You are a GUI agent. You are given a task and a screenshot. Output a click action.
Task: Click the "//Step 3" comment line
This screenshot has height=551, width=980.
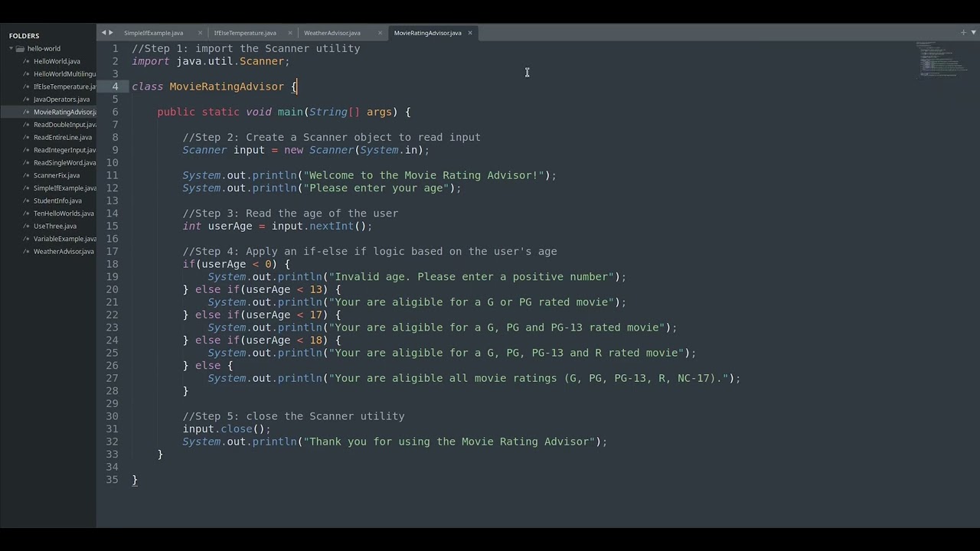pyautogui.click(x=290, y=214)
